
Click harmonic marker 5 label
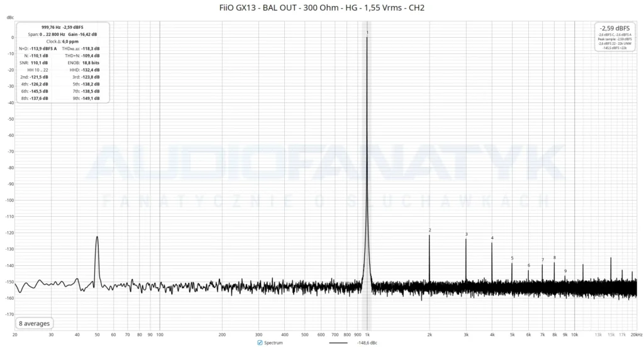512,258
